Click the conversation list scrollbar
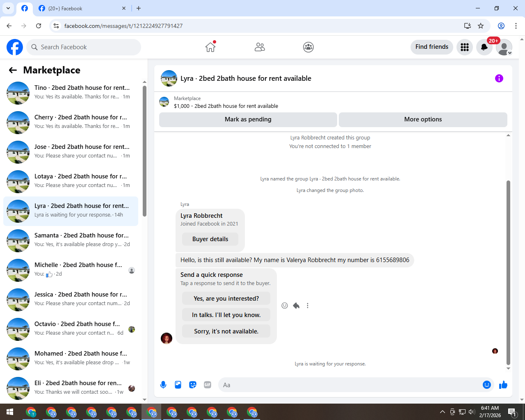Viewport: 525px width, 420px height. tap(144, 151)
